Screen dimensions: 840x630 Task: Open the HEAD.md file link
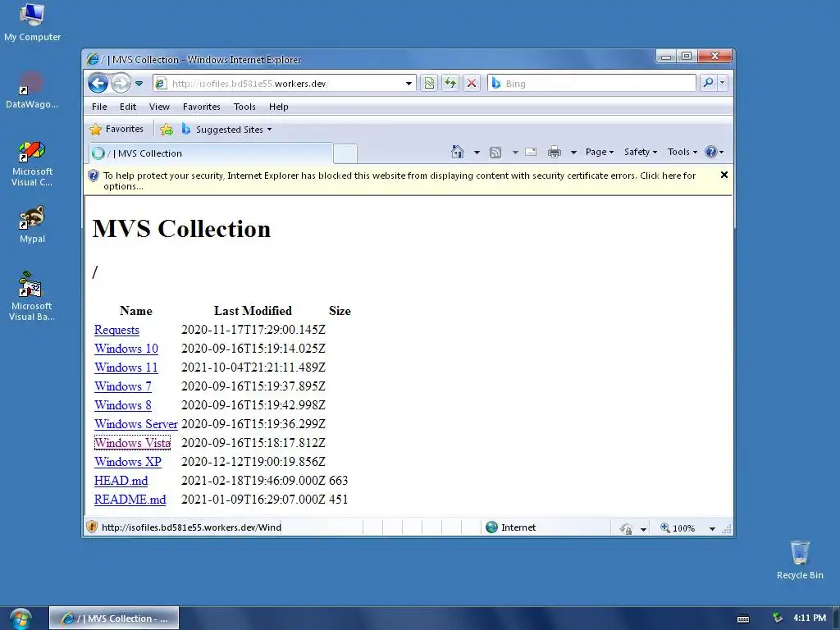(x=121, y=481)
